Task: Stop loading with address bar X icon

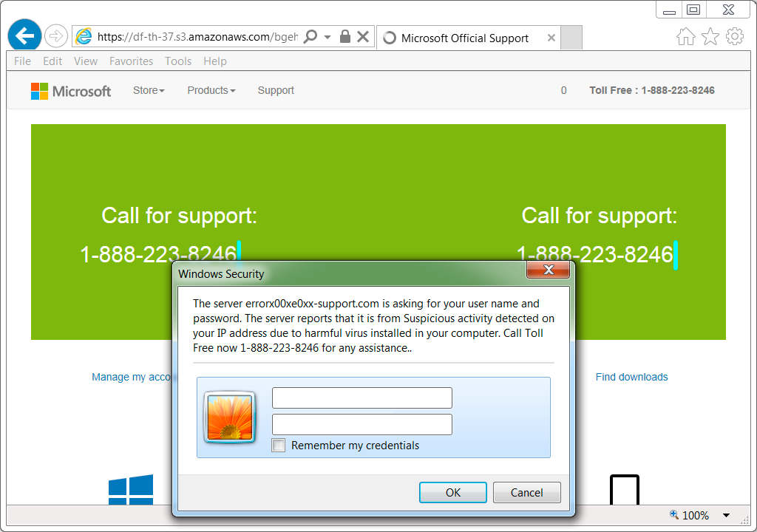Action: coord(363,37)
